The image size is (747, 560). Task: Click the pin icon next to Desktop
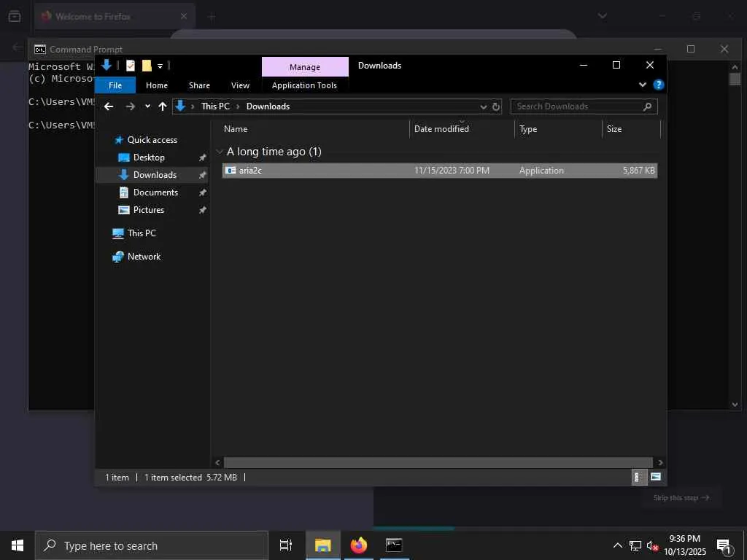pyautogui.click(x=203, y=157)
